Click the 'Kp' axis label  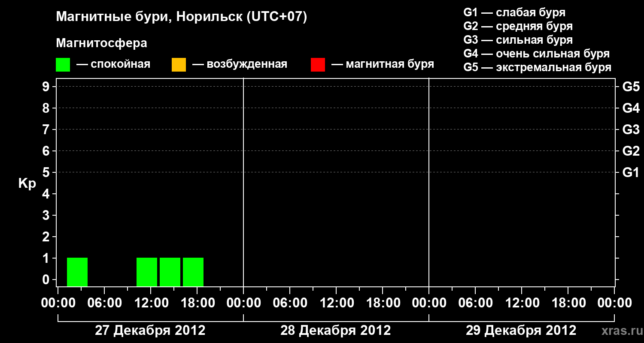pyautogui.click(x=27, y=184)
